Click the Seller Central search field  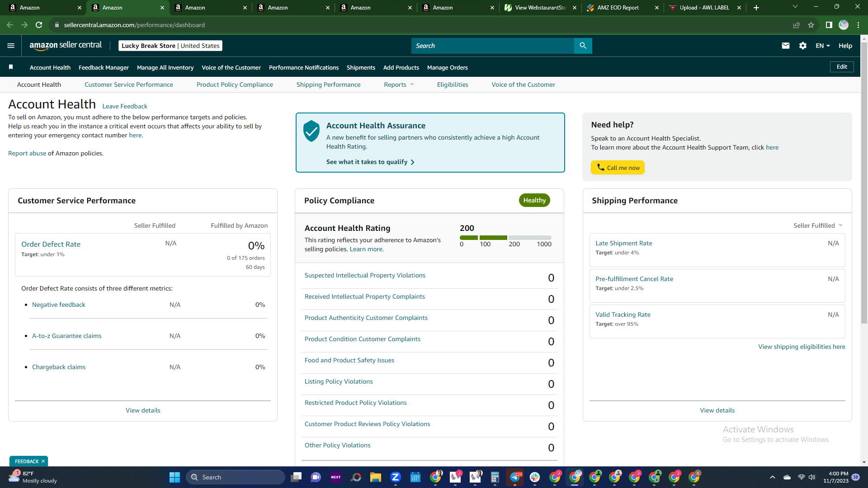click(492, 46)
